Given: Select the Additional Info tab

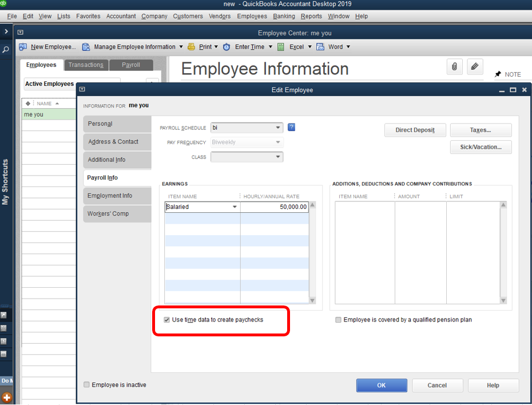Looking at the screenshot, I should (117, 160).
